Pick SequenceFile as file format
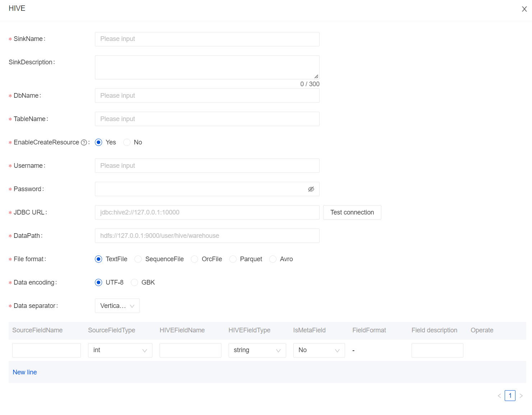Viewport: 532px width, 415px height. click(x=138, y=259)
